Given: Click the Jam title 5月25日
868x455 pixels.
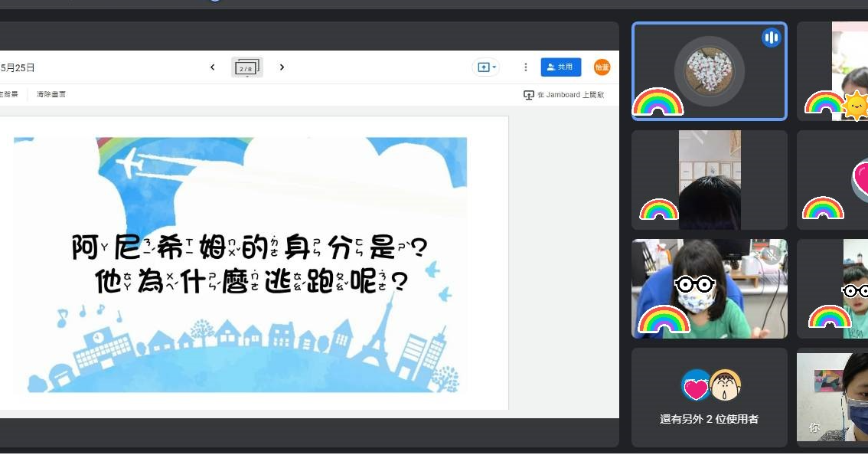Looking at the screenshot, I should [x=18, y=67].
